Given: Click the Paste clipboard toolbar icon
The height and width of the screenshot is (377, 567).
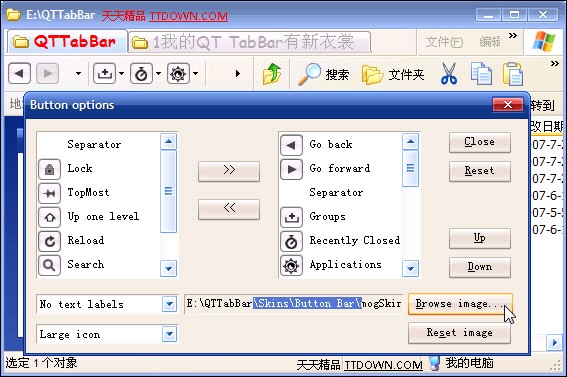Looking at the screenshot, I should tap(513, 74).
